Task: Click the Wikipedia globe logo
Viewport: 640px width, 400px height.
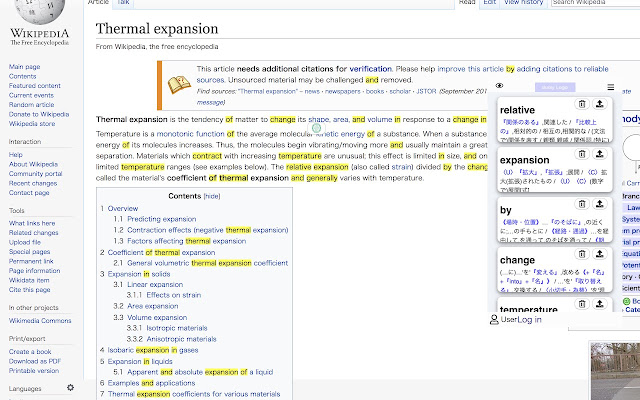Action: point(40,11)
